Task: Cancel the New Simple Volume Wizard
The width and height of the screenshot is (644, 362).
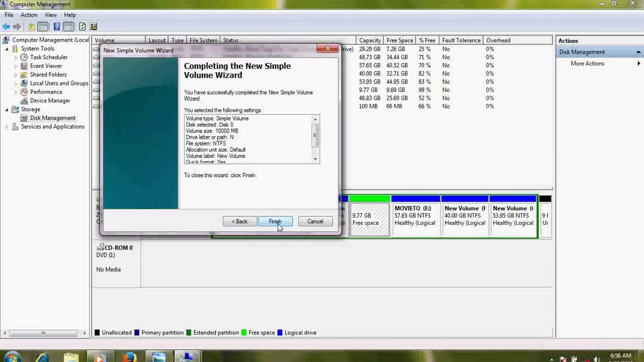Action: pyautogui.click(x=315, y=221)
